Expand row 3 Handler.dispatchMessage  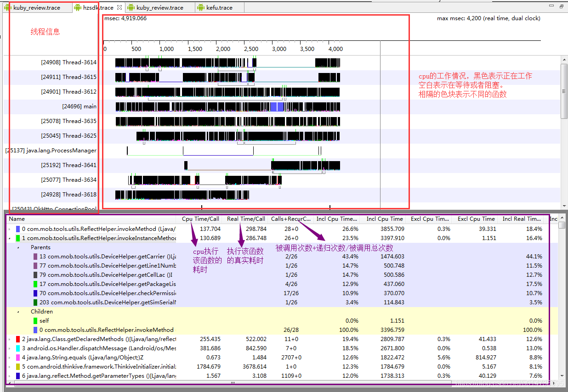click(10, 348)
